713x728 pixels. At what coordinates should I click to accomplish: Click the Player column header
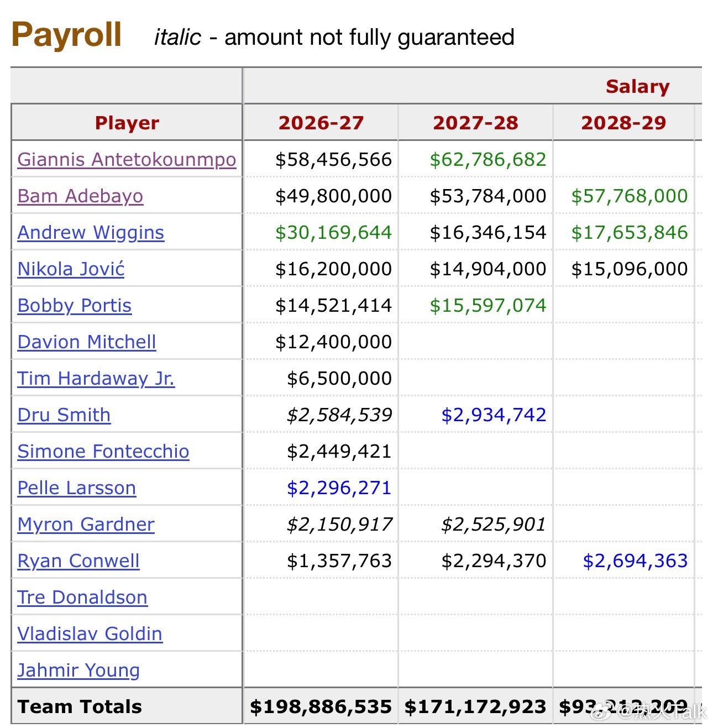(127, 123)
